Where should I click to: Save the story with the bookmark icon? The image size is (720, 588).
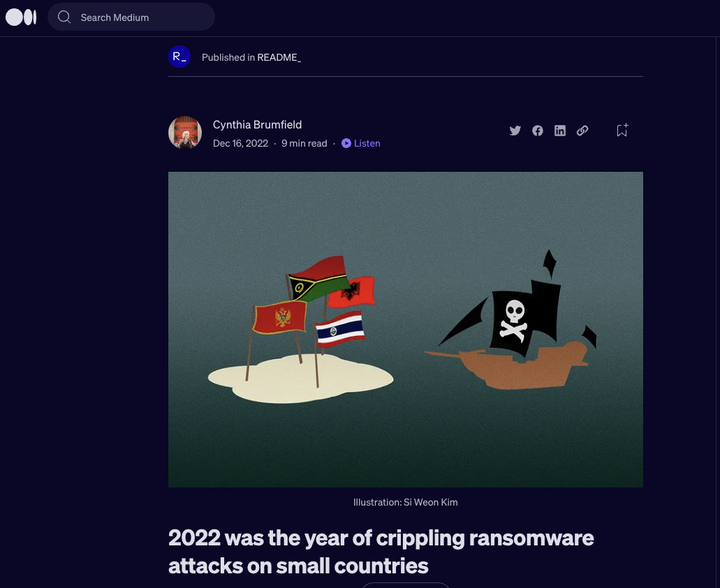tap(621, 131)
